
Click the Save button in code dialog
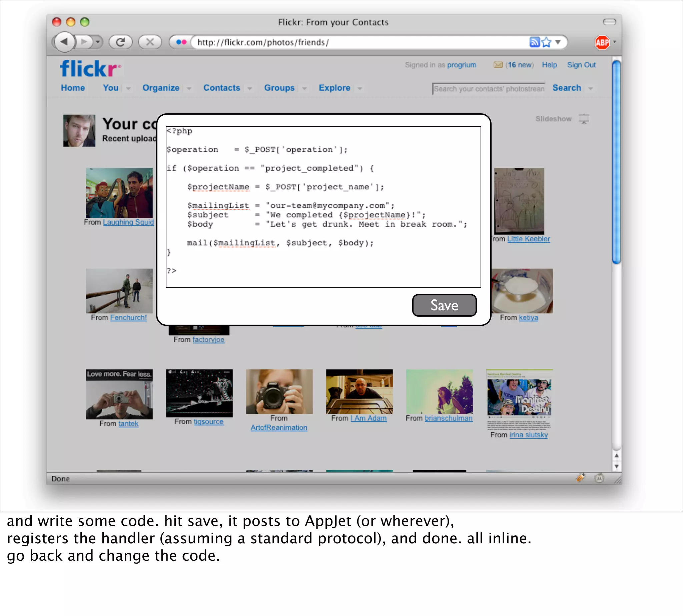pyautogui.click(x=444, y=305)
